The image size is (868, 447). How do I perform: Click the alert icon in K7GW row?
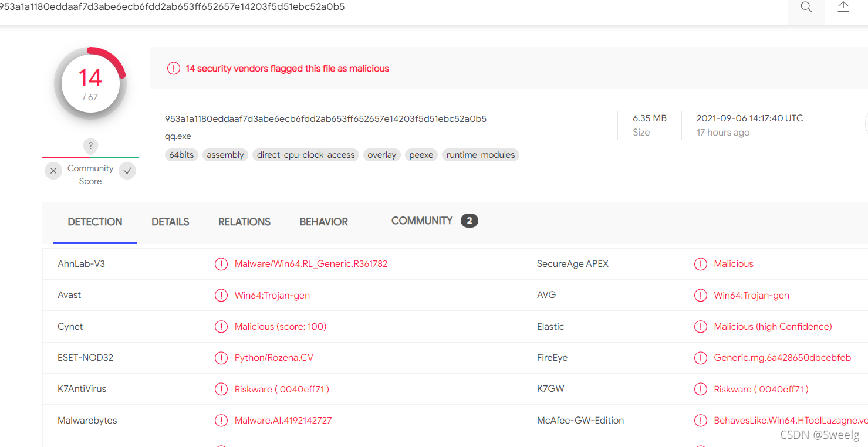(x=701, y=389)
